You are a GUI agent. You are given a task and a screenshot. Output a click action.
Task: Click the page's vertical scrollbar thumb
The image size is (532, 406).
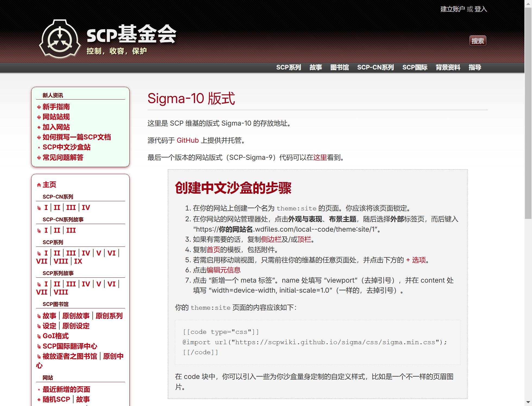[528, 113]
